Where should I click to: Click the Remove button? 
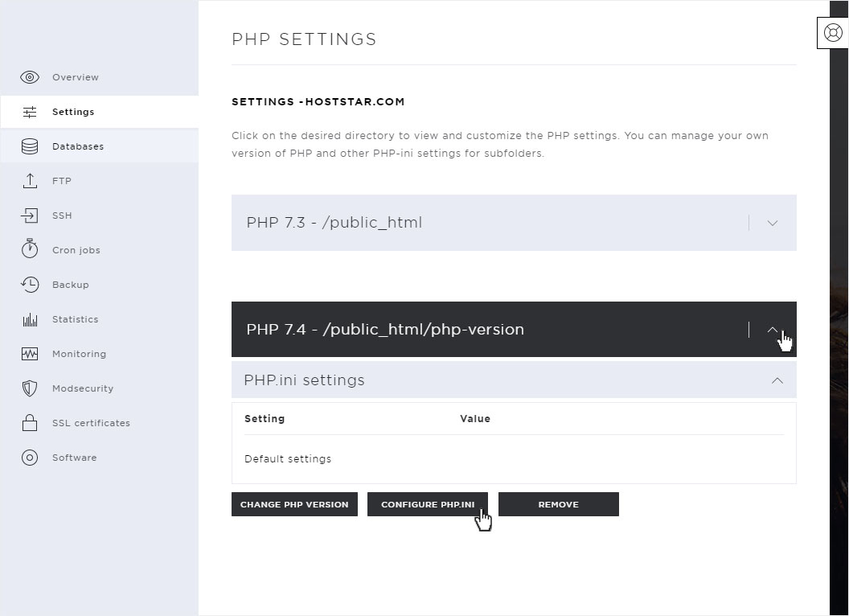coord(558,504)
